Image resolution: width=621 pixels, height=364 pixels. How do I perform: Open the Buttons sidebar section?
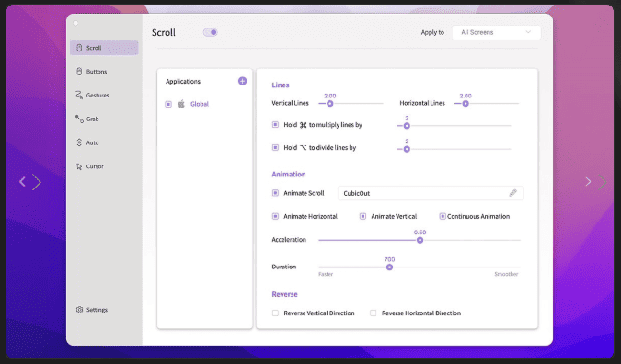tap(91, 72)
